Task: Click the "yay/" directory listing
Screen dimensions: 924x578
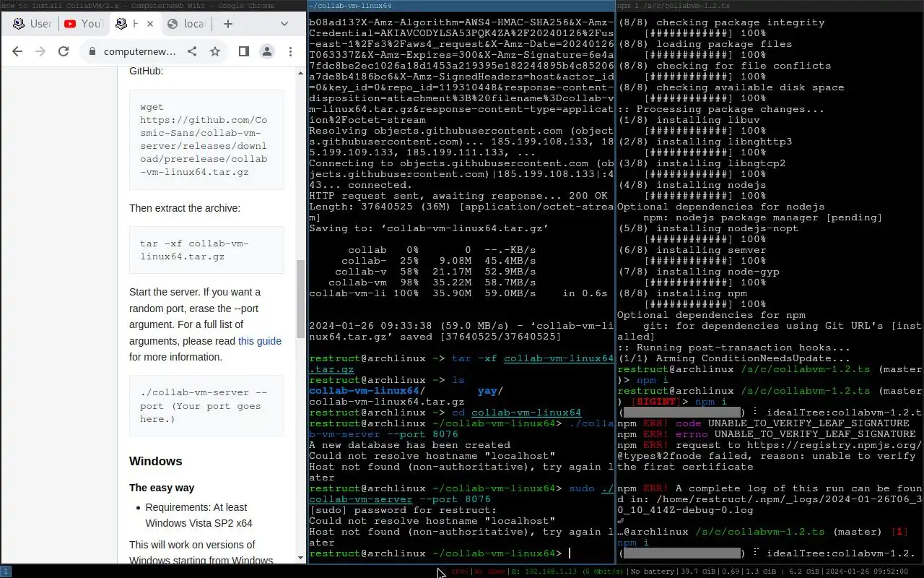Action: (x=490, y=391)
